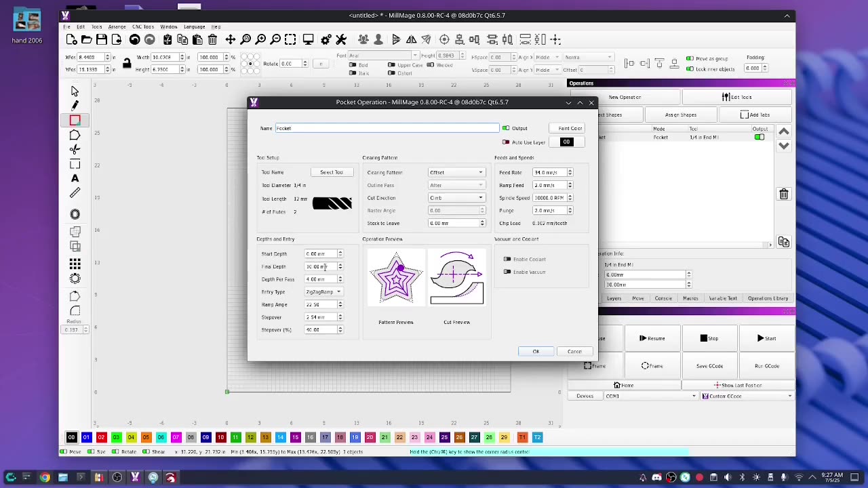The height and width of the screenshot is (488, 868).
Task: Open a file with folder icon
Action: (86, 40)
